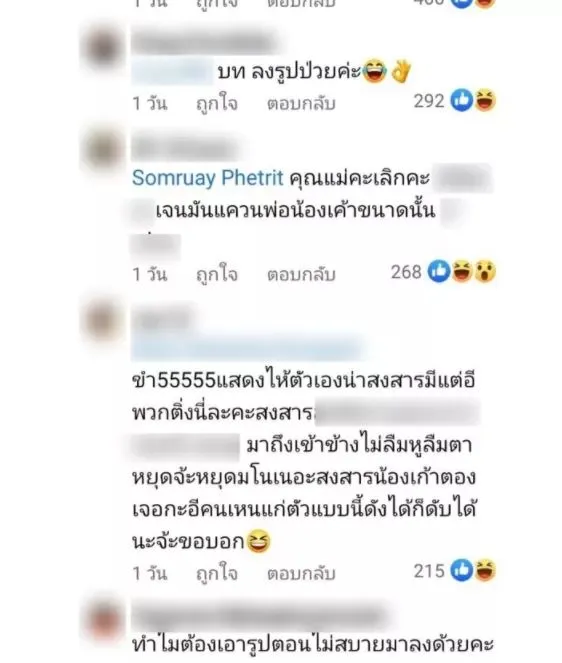Open the wow emoji reaction beside 268

[x=485, y=271]
